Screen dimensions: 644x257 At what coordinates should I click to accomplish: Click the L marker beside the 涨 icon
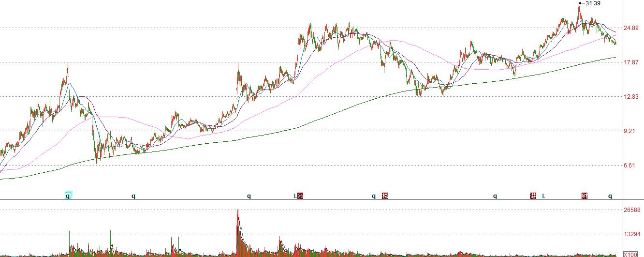295,196
